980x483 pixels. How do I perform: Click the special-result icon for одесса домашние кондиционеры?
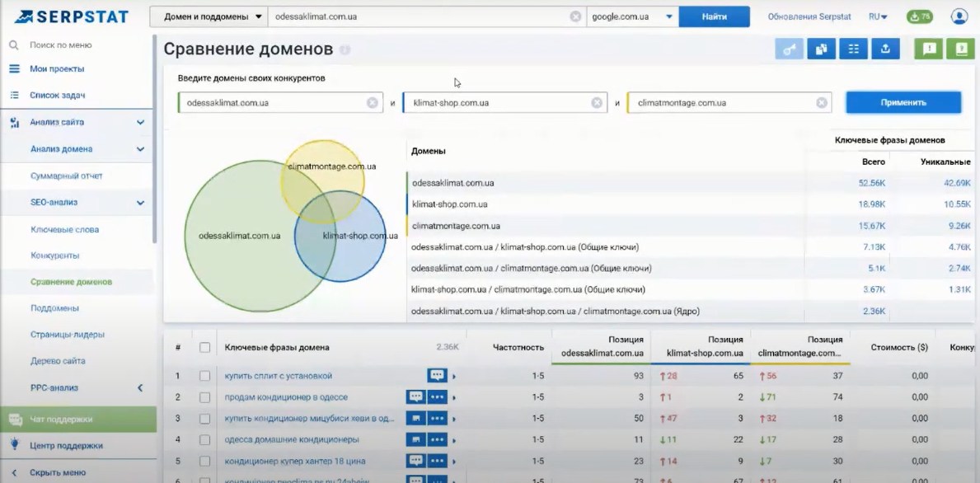[x=415, y=439]
